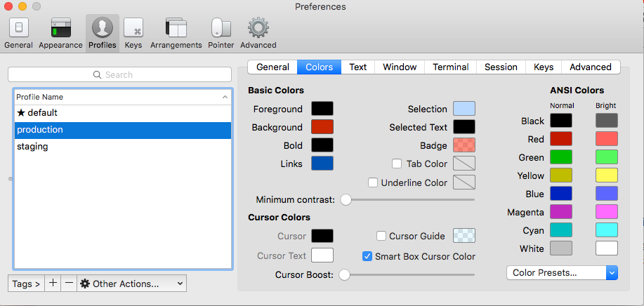This screenshot has height=306, width=644.
Task: Sort by Profile Name column header
Action: coord(122,98)
